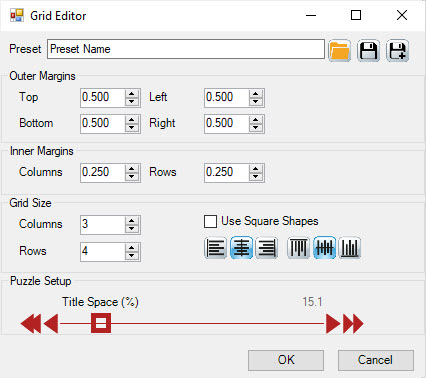The width and height of the screenshot is (426, 378).
Task: Jump Title Space slider to minimum
Action: [x=31, y=323]
